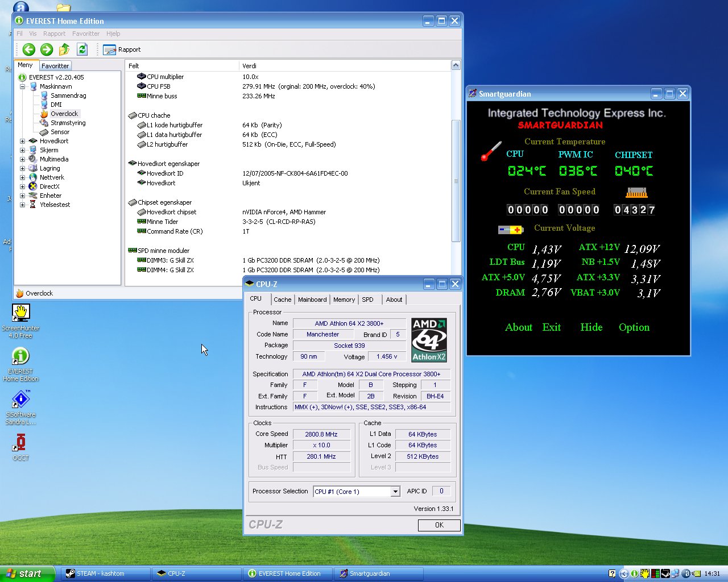Switch to STEAM - kashtom taskbar item
728x582 pixels.
coord(106,573)
